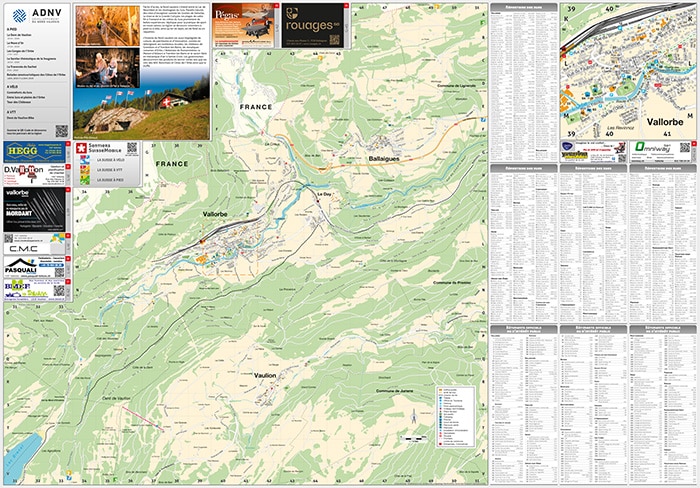This screenshot has width=700, height=488.
Task: Open the cave stairway photo
Action: [x=108, y=26]
